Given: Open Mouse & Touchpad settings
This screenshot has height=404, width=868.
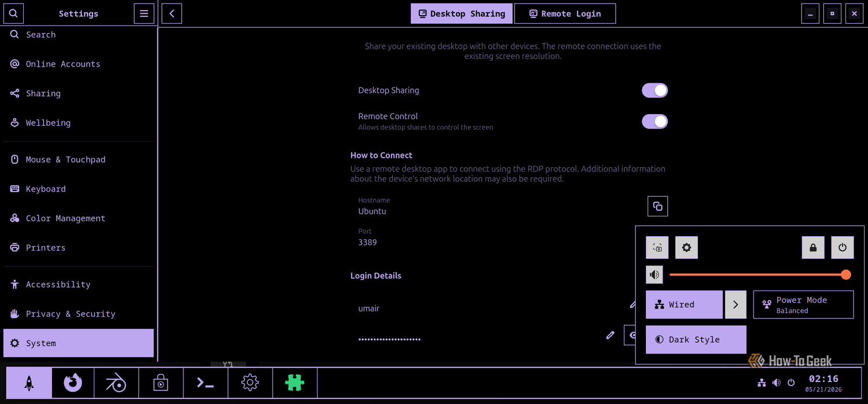Looking at the screenshot, I should [x=79, y=159].
